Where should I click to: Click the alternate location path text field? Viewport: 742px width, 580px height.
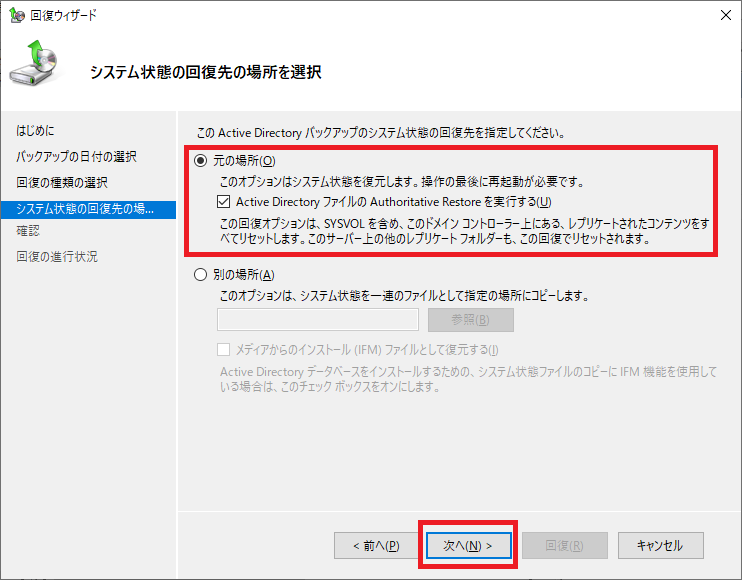coord(317,320)
